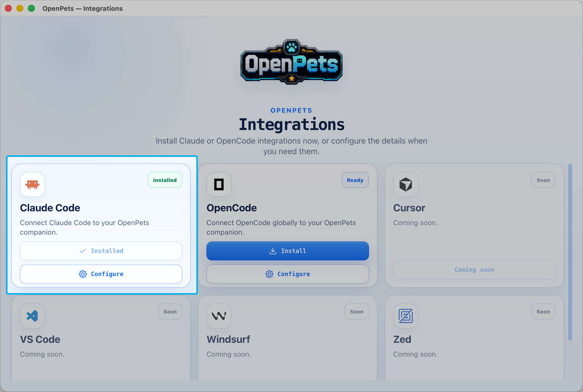The image size is (583, 392).
Task: Click the VS Code title text
Action: pyautogui.click(x=40, y=340)
